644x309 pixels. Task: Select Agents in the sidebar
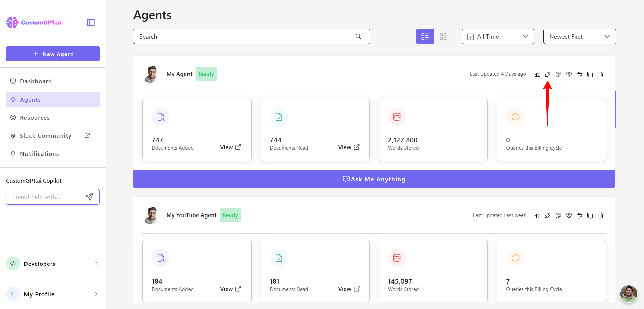pyautogui.click(x=53, y=100)
